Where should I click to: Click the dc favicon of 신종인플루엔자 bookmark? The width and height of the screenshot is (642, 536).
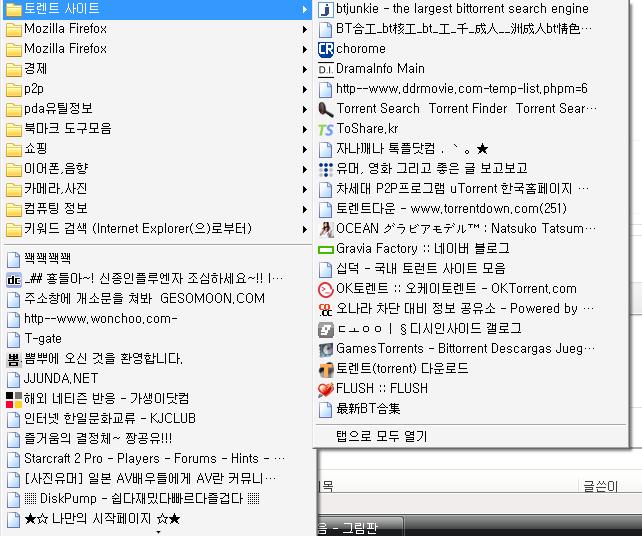(14, 280)
